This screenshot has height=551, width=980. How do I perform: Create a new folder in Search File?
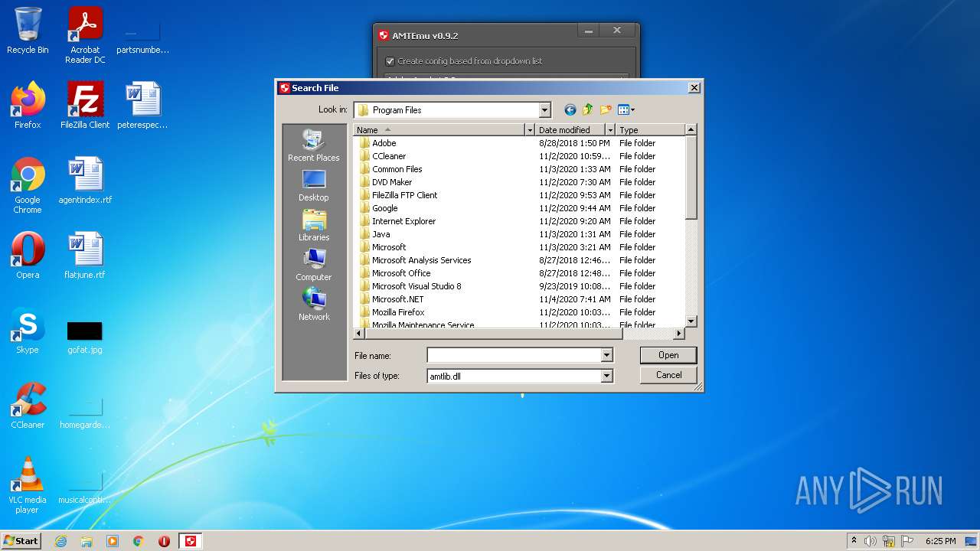pos(606,110)
